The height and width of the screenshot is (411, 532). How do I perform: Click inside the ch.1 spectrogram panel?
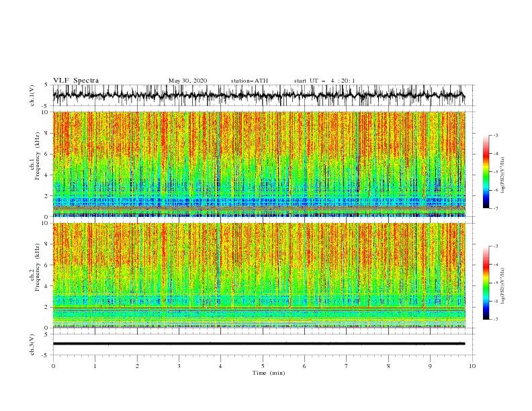click(x=259, y=164)
